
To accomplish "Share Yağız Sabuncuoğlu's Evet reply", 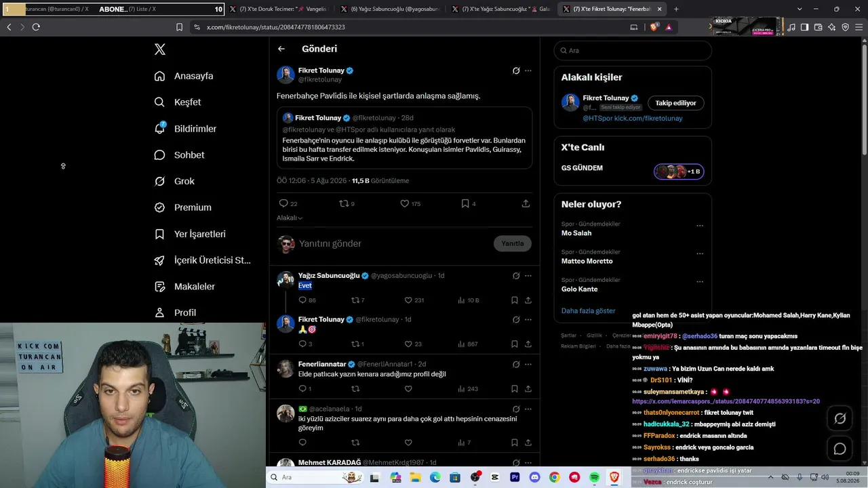I will [x=528, y=300].
